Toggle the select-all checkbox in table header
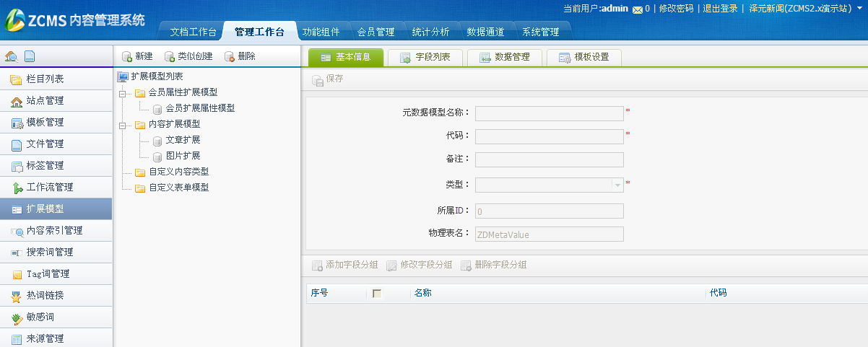The width and height of the screenshot is (868, 347). tap(377, 294)
